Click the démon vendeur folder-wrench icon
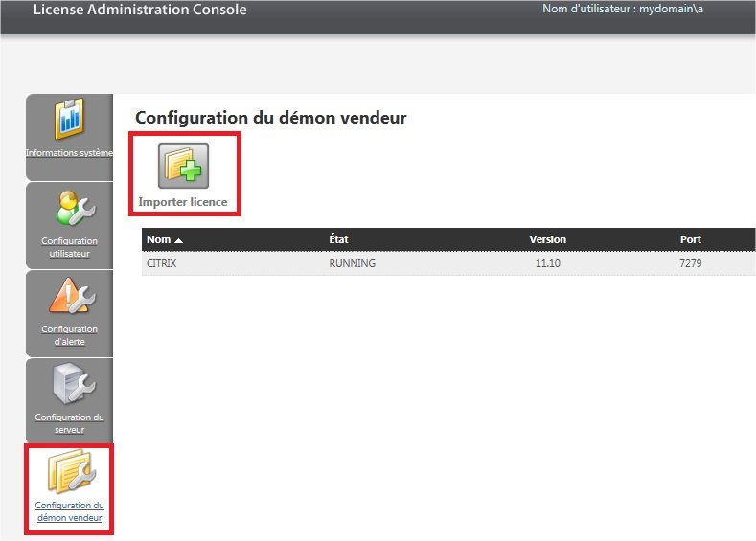The height and width of the screenshot is (541, 756). click(x=69, y=473)
